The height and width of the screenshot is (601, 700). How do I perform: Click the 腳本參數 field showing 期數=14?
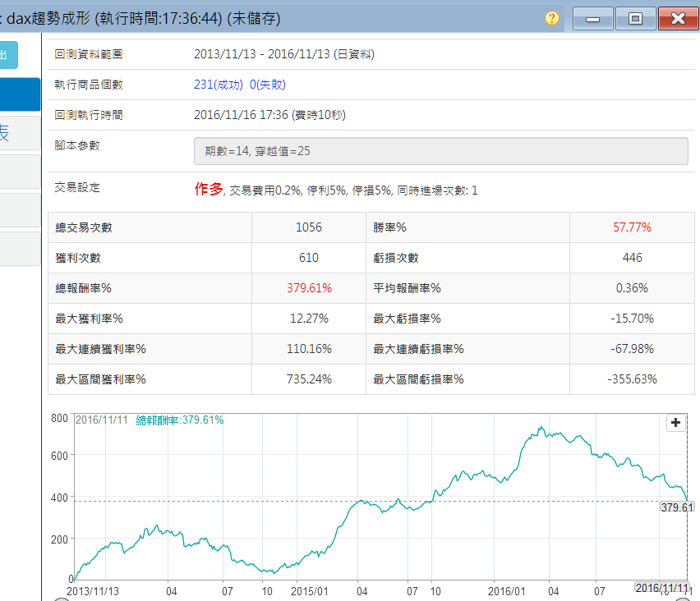pos(440,151)
